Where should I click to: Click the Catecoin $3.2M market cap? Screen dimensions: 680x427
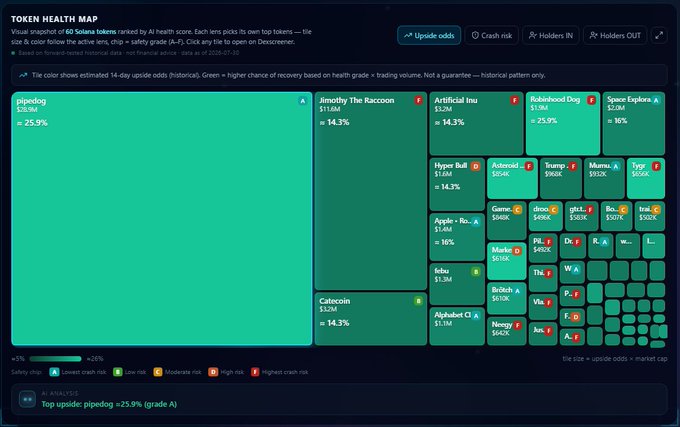coord(328,309)
